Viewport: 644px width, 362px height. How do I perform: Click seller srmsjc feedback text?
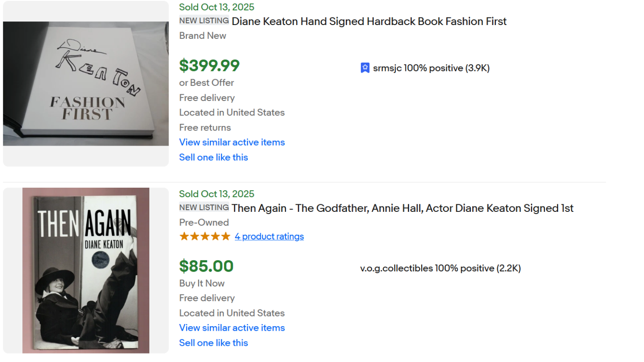tap(431, 68)
